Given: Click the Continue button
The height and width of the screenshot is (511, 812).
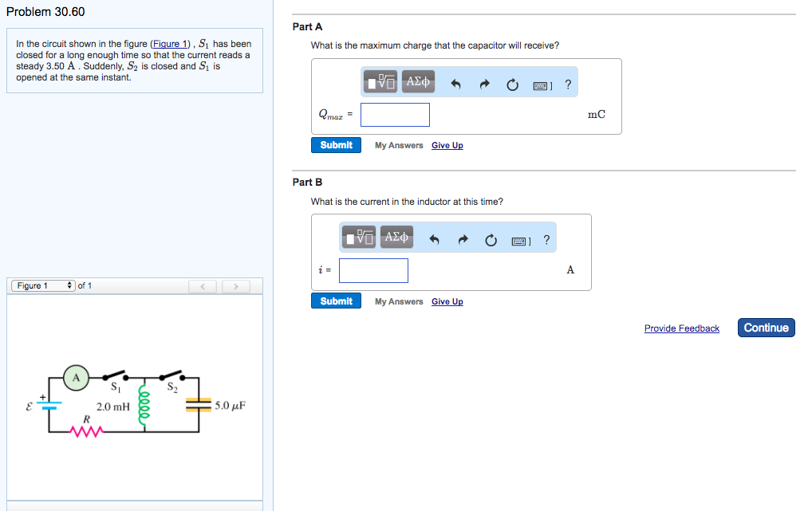Looking at the screenshot, I should coord(766,328).
